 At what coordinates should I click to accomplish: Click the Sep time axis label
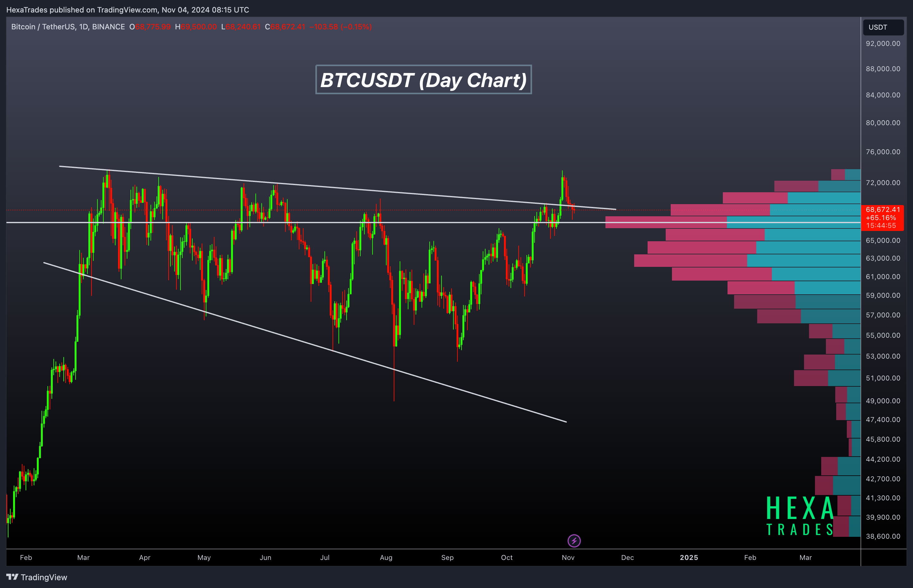point(447,557)
